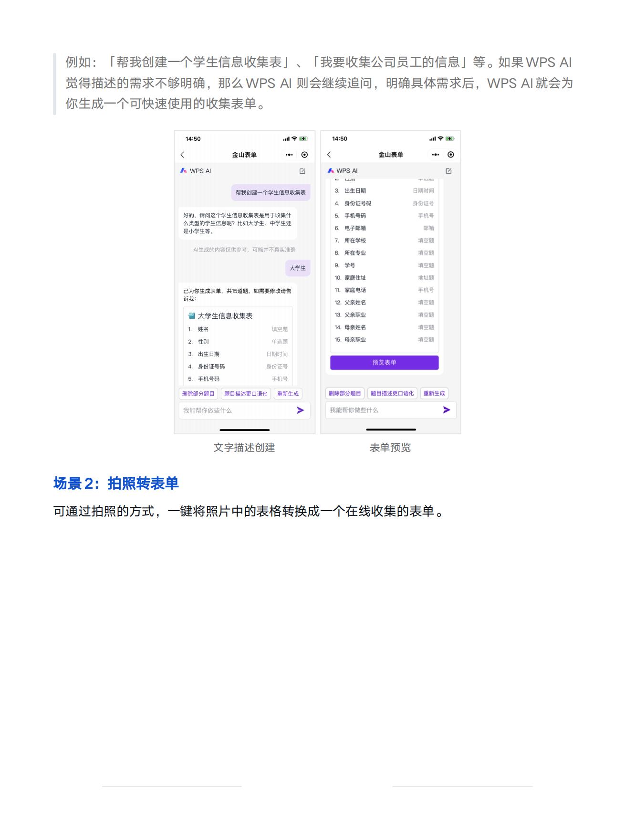Click the purple send arrow in the 表单预览 screenshot
Viewport: 635px width, 840px height.
coord(447,410)
